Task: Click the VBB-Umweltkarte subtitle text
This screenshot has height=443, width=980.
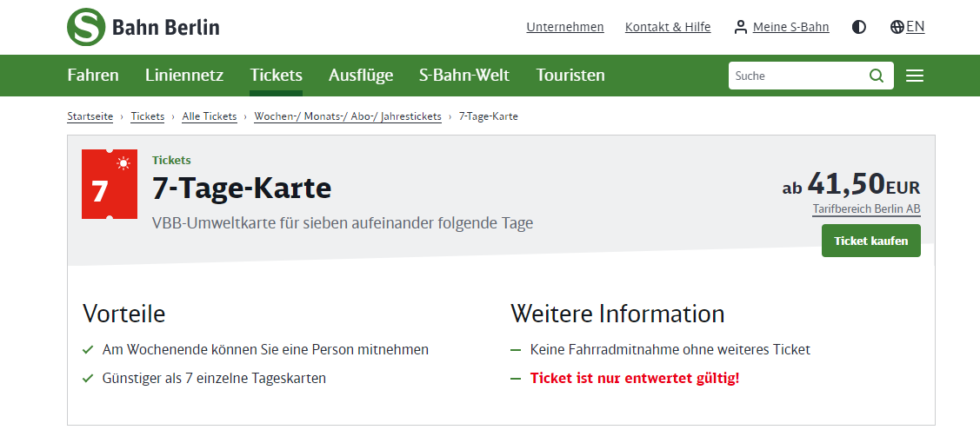Action: (343, 223)
